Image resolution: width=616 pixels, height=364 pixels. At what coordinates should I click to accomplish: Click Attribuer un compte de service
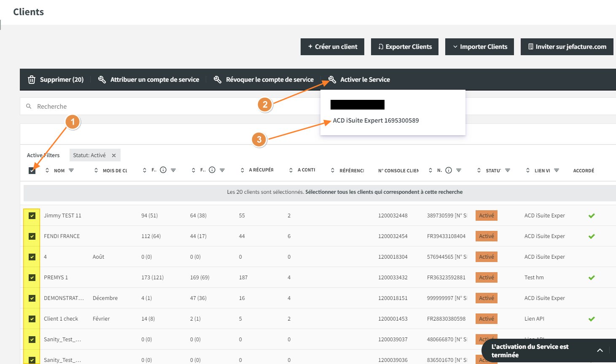point(149,80)
